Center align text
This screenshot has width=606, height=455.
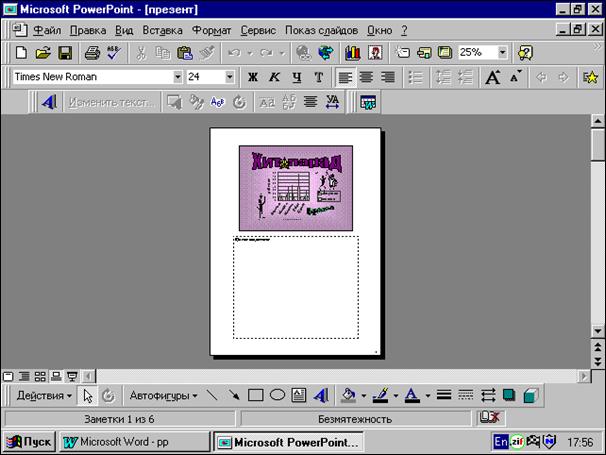(366, 77)
